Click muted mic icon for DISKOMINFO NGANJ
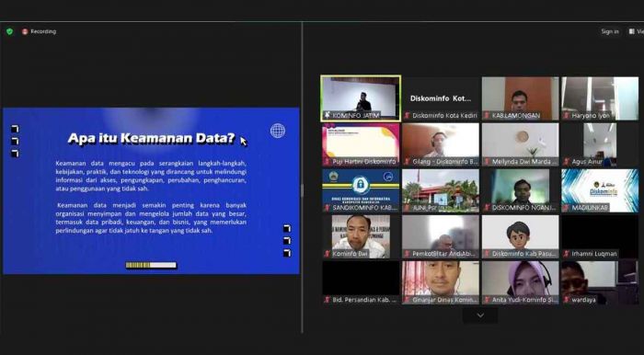The image size is (644, 355). 487,208
